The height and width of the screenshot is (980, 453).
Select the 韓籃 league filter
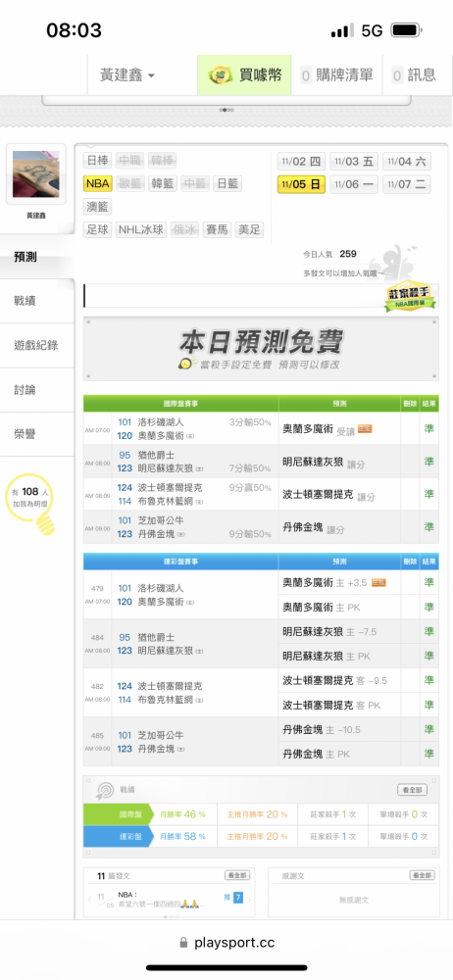pyautogui.click(x=163, y=183)
